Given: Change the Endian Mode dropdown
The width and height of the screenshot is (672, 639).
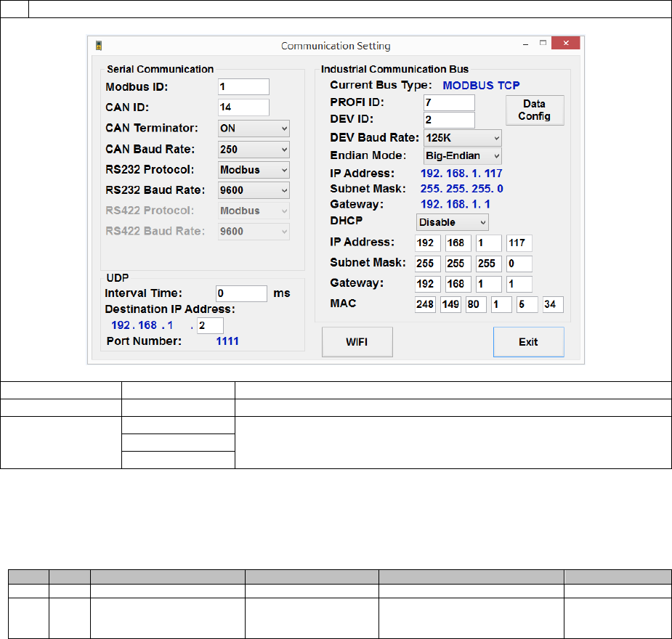Looking at the screenshot, I should point(462,155).
